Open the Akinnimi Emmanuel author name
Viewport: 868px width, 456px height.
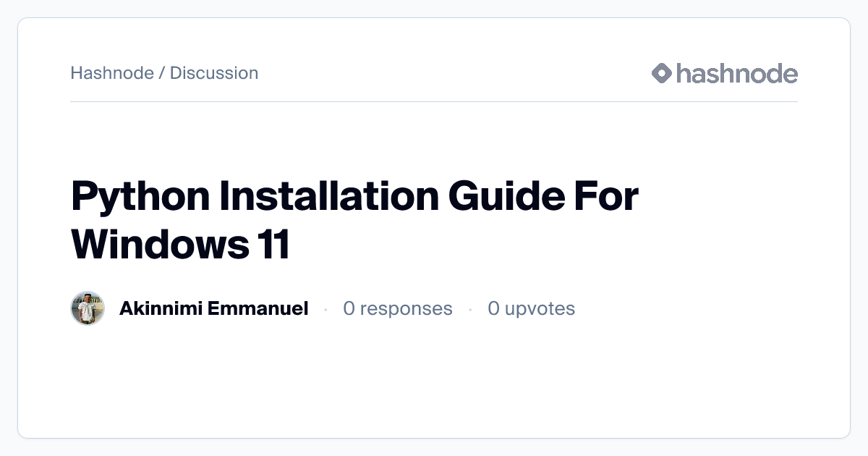[x=213, y=308]
